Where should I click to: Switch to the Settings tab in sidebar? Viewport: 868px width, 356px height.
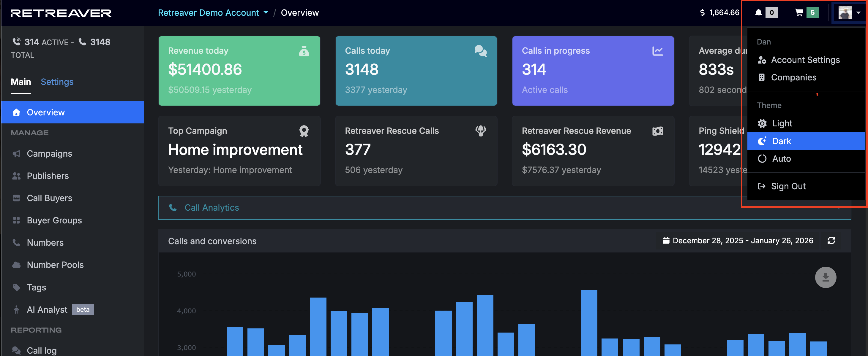click(57, 82)
